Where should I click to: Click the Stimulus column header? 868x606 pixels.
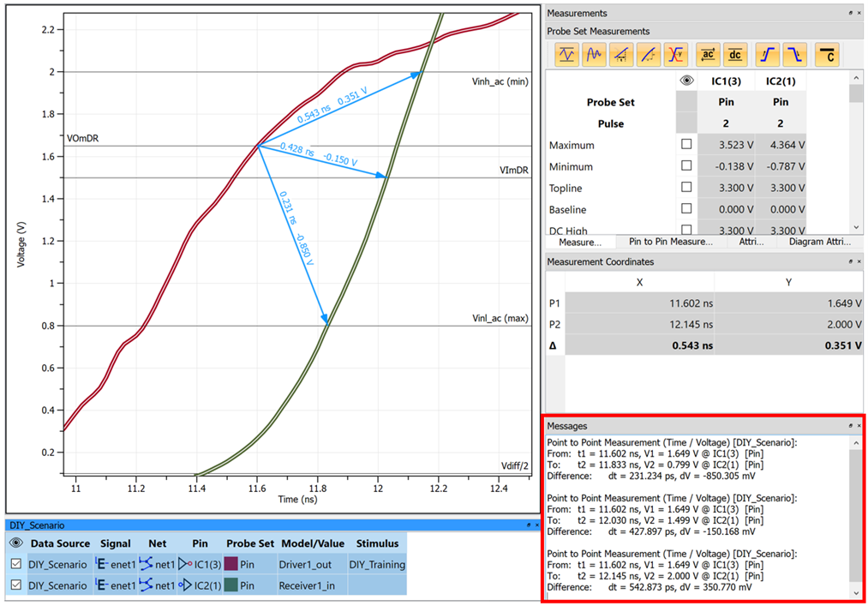(377, 543)
